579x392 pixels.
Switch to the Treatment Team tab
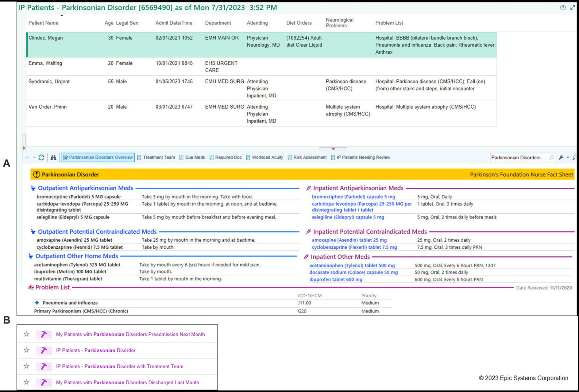156,157
